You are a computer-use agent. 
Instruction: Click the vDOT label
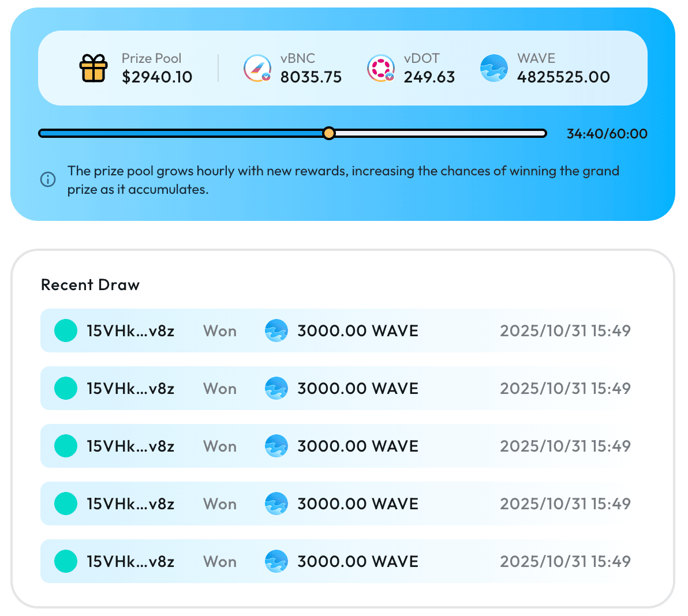pos(422,58)
